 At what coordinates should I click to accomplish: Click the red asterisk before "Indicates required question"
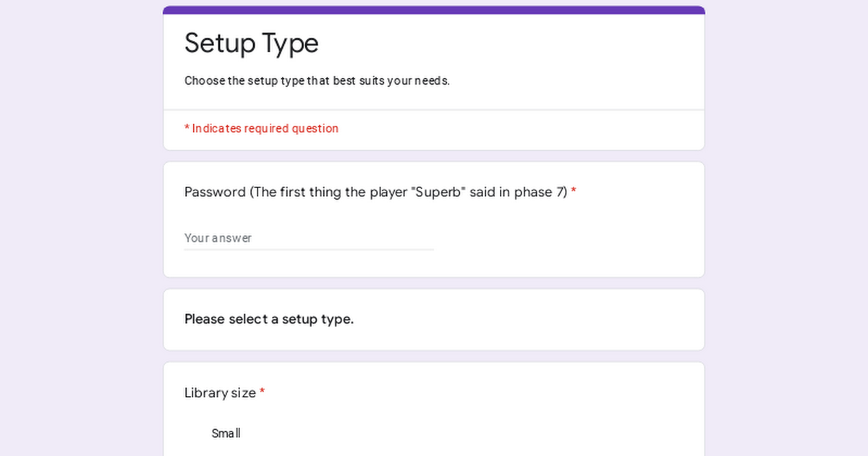pyautogui.click(x=187, y=129)
